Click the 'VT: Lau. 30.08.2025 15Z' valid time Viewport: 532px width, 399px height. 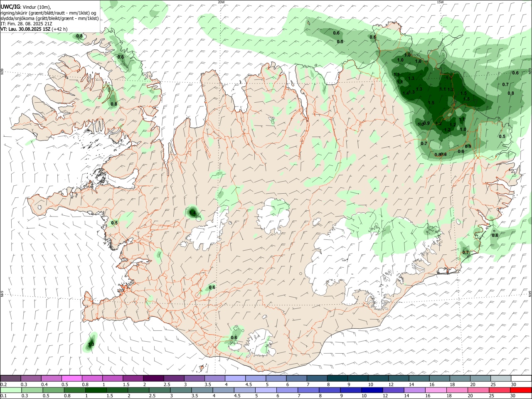click(x=25, y=29)
